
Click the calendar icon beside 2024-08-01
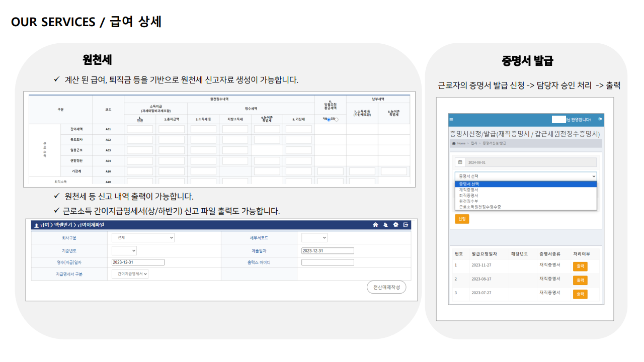[460, 162]
